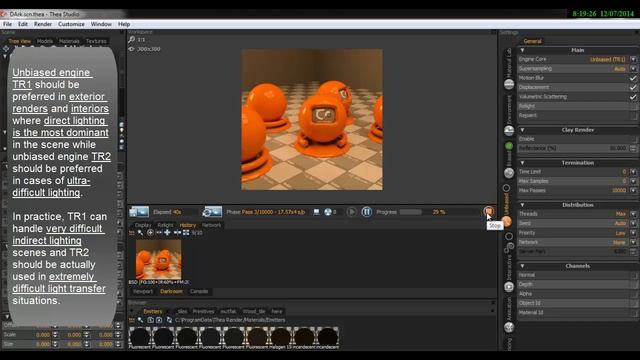This screenshot has width=640, height=360.
Task: Open the File menu
Action: tap(7, 24)
